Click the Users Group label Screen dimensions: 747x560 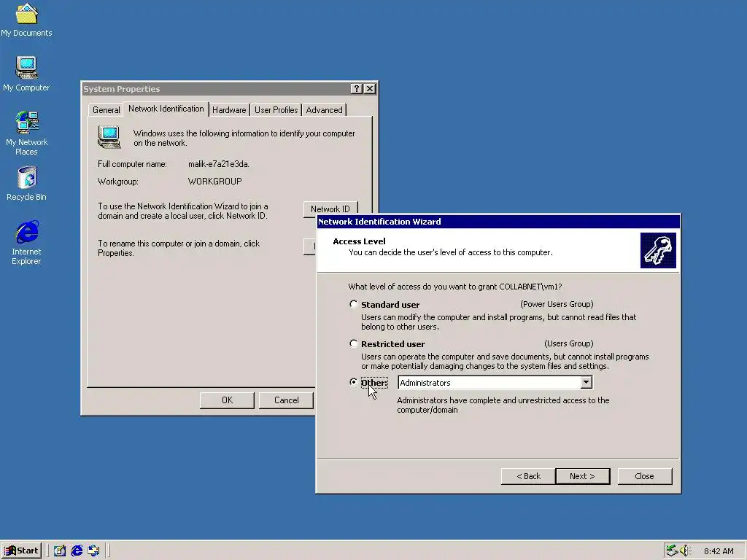[x=569, y=343]
